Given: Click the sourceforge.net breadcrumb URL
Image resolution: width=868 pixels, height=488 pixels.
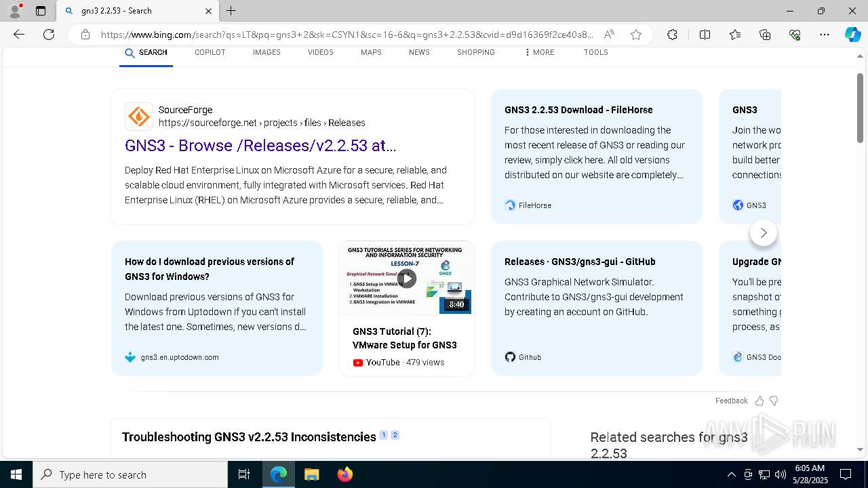Looking at the screenshot, I should pyautogui.click(x=262, y=123).
